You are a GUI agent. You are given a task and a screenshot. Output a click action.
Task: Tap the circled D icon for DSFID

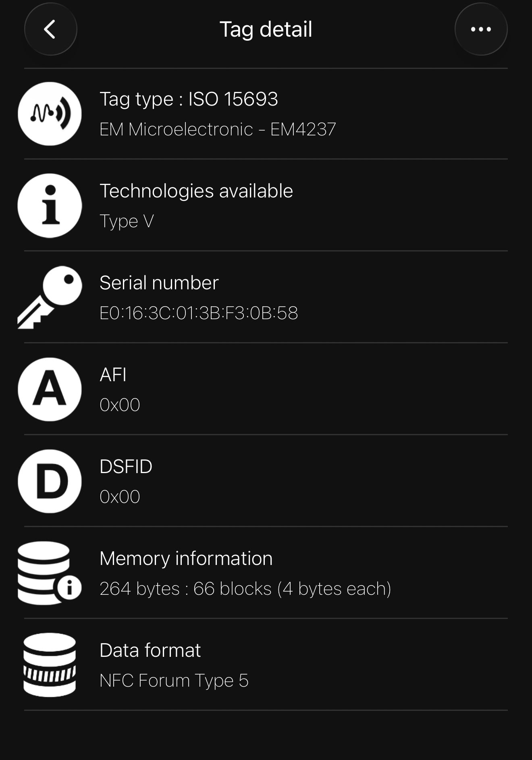point(50,481)
